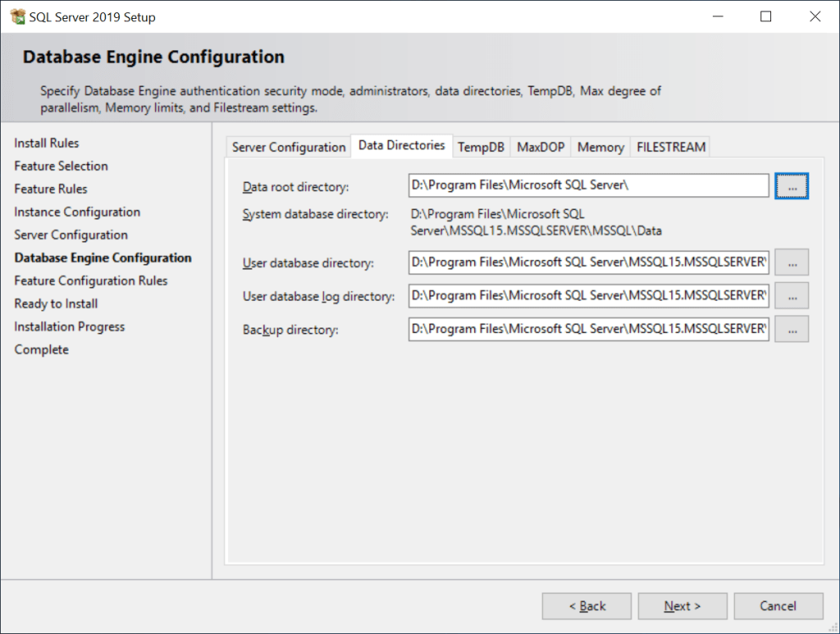Select the MaxDOP tab
Image resolution: width=840 pixels, height=634 pixels.
(x=541, y=147)
